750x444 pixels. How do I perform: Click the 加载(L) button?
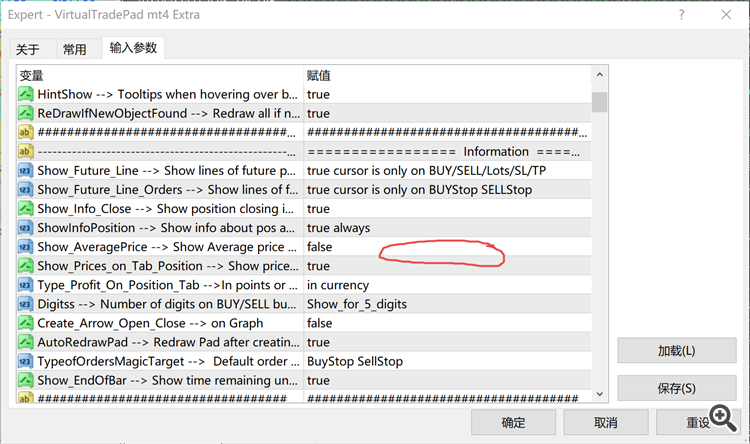click(676, 351)
